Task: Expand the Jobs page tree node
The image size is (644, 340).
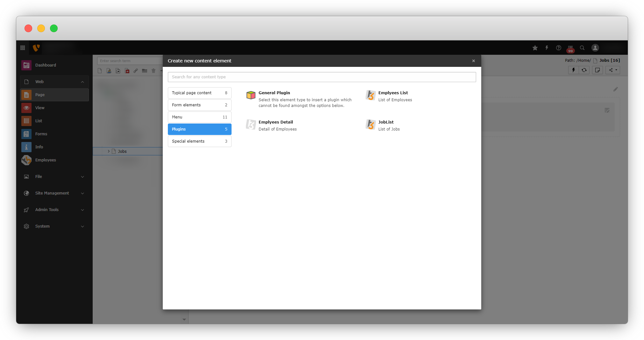Action: tap(109, 152)
